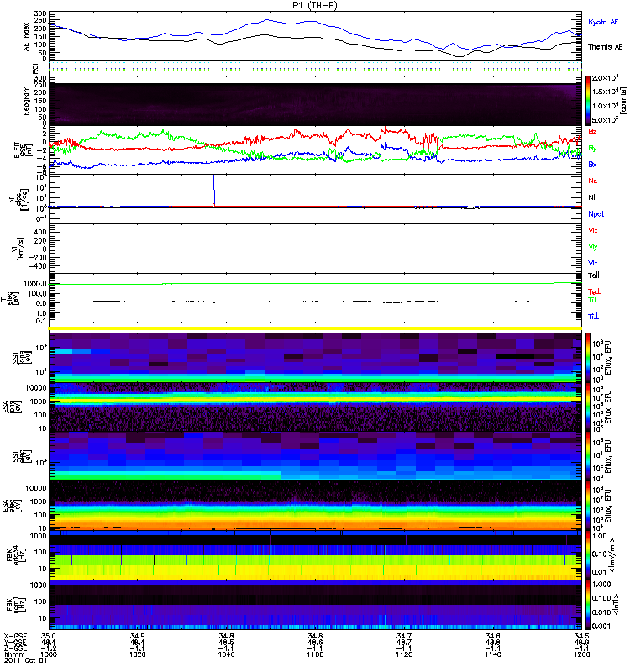Click the FBK magnetic field axis title
Viewport: 630px width, 672px height.
15,603
